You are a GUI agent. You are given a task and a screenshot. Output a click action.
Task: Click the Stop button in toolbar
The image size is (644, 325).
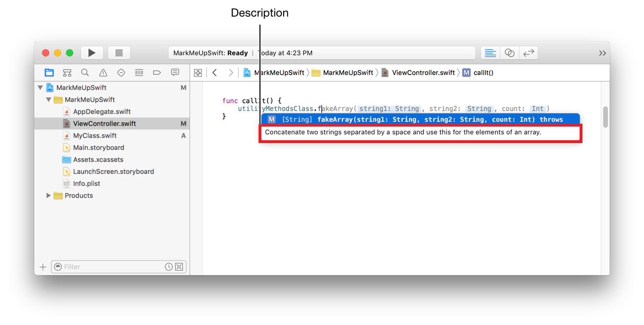point(119,53)
